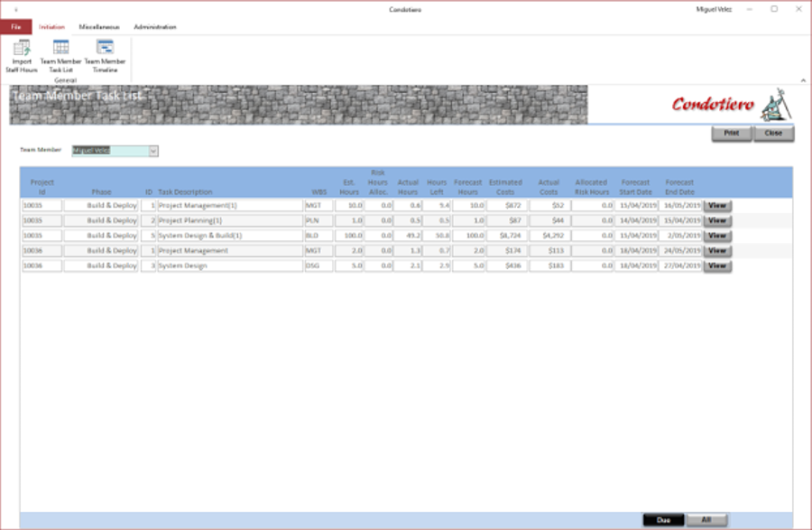Open the File tab

point(16,27)
